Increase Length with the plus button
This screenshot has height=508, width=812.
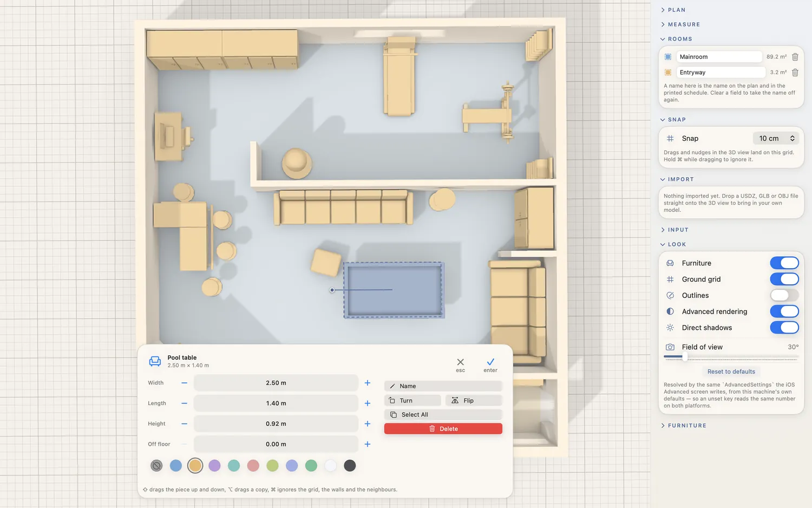point(368,403)
